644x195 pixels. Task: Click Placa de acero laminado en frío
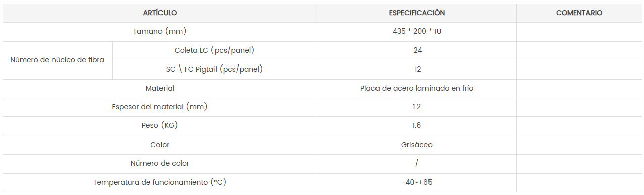point(417,88)
